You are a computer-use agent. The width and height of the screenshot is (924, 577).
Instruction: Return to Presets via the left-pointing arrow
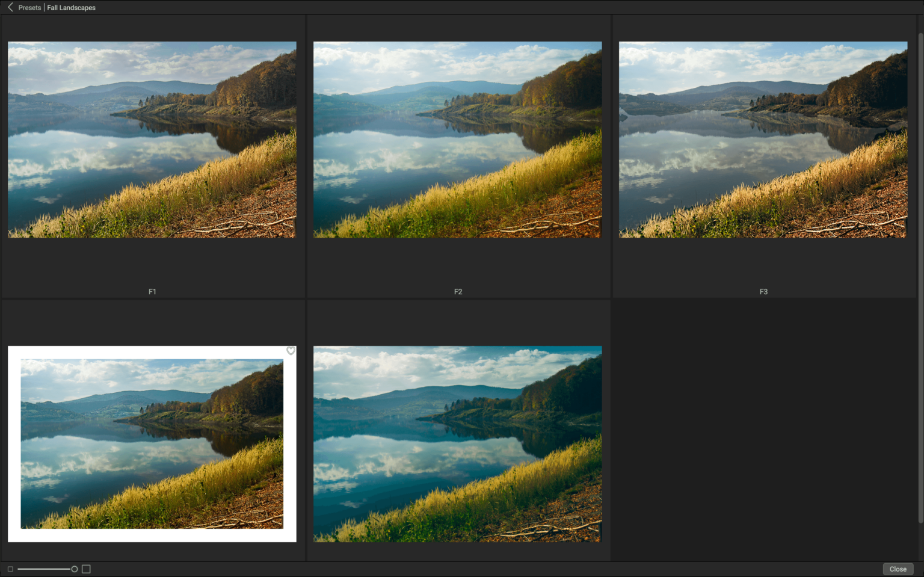point(9,7)
